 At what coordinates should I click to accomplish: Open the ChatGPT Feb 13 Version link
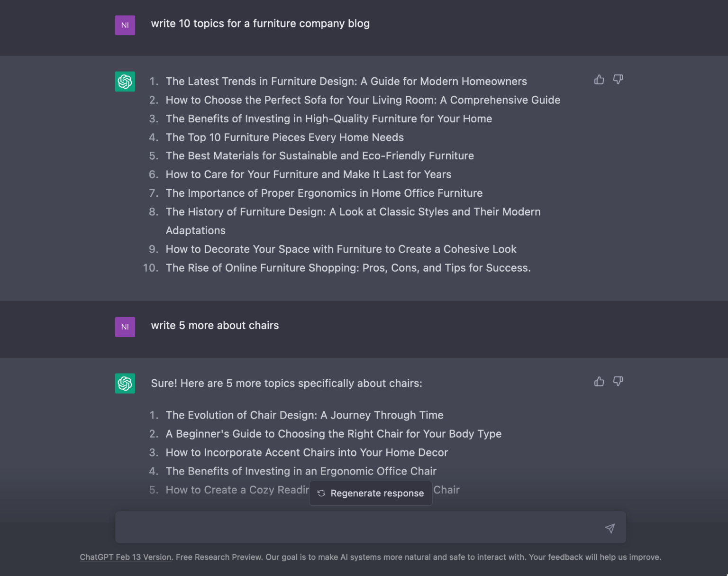[126, 557]
